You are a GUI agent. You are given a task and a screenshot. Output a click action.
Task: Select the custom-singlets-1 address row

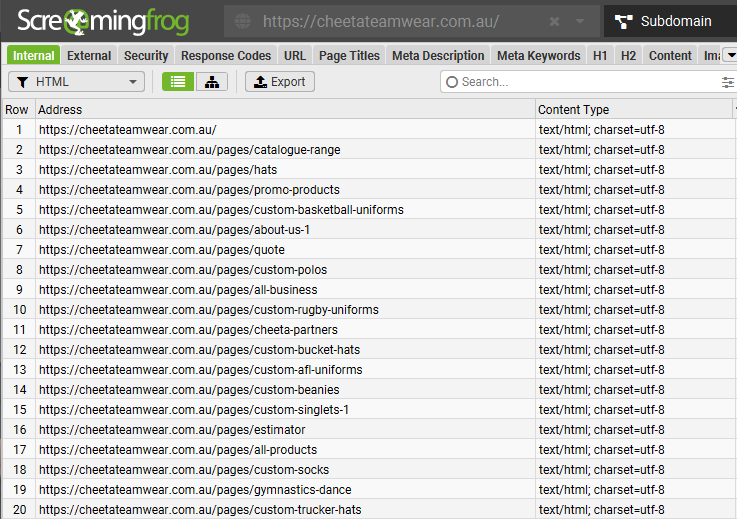pos(285,410)
